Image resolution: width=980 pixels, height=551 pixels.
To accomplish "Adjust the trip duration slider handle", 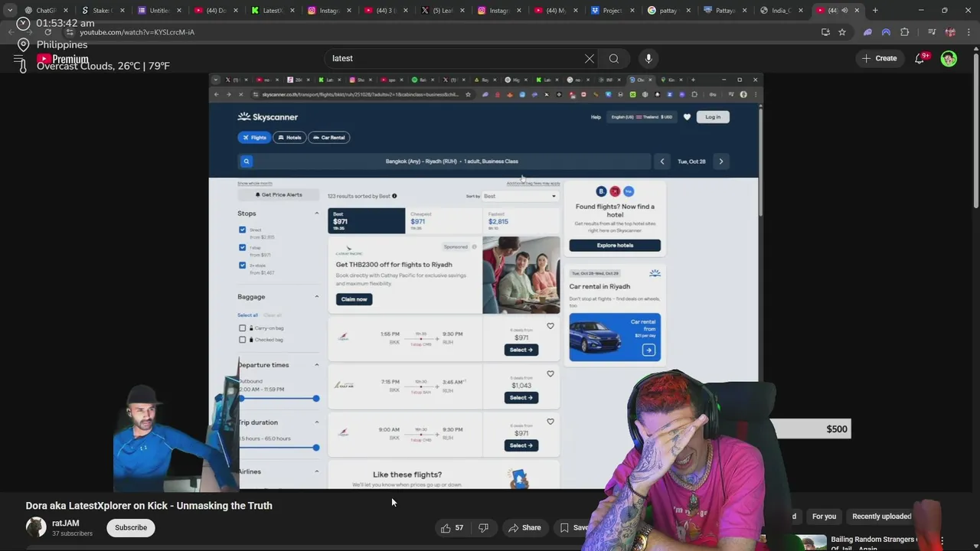I will pos(315,448).
